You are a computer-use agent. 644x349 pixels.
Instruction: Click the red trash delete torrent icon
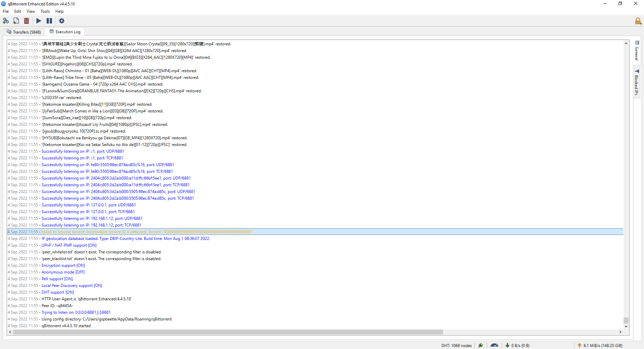pos(26,21)
